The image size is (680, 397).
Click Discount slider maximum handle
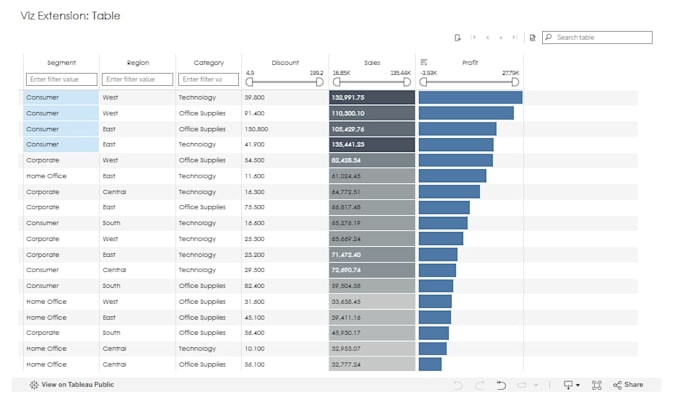(320, 82)
